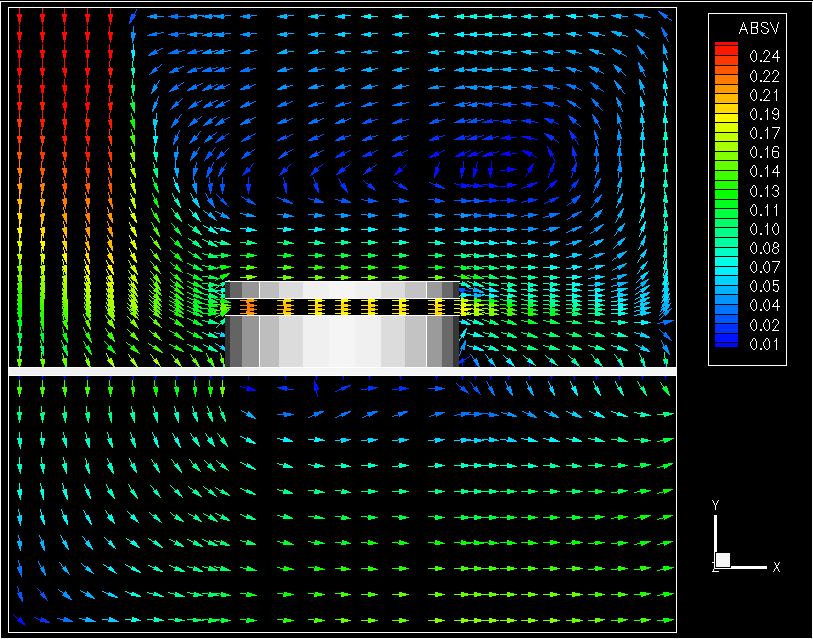
Task: Select the upper gray cylinder cap
Action: pos(342,289)
